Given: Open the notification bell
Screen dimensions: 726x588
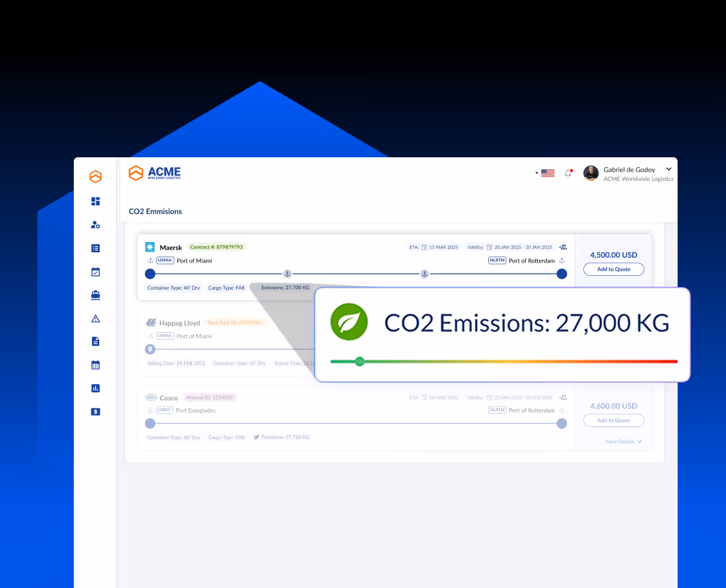Looking at the screenshot, I should 568,173.
